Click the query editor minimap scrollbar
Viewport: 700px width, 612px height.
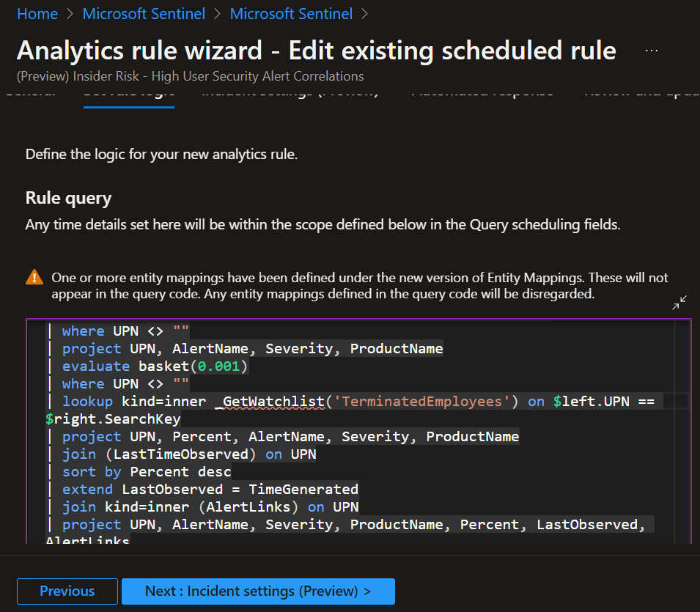(682, 431)
